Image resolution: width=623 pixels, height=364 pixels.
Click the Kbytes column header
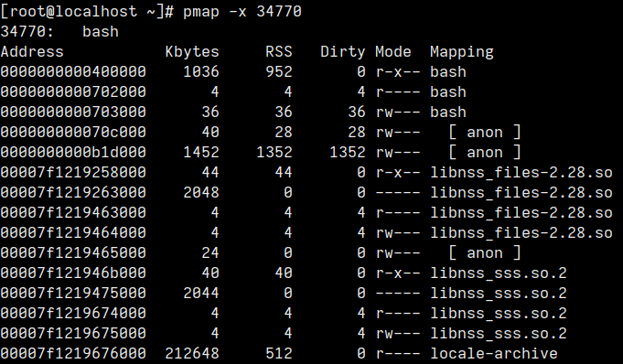pyautogui.click(x=192, y=52)
